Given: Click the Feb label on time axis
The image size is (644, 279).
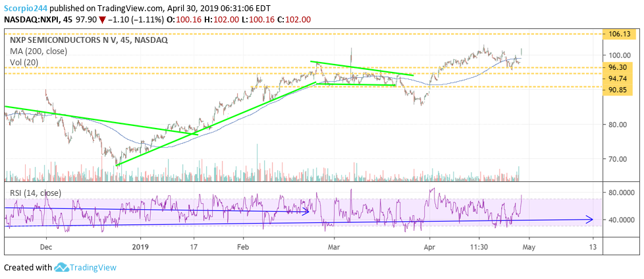Looking at the screenshot, I should (244, 247).
